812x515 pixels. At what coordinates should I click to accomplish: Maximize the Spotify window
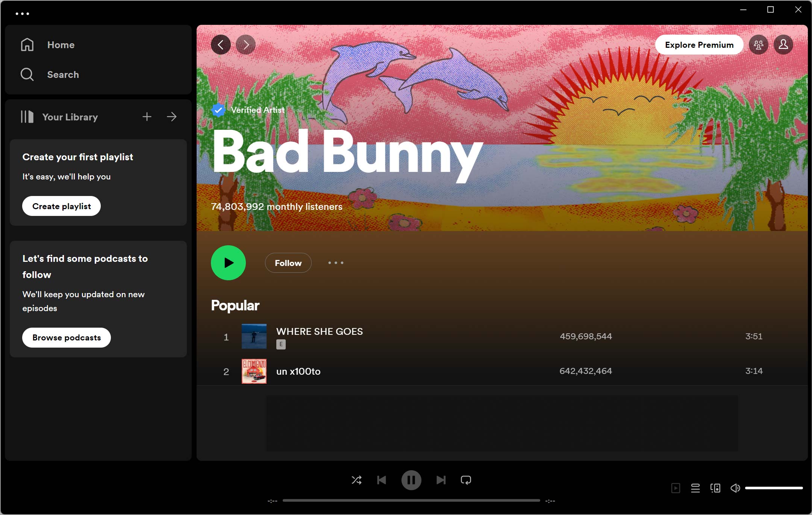point(771,10)
